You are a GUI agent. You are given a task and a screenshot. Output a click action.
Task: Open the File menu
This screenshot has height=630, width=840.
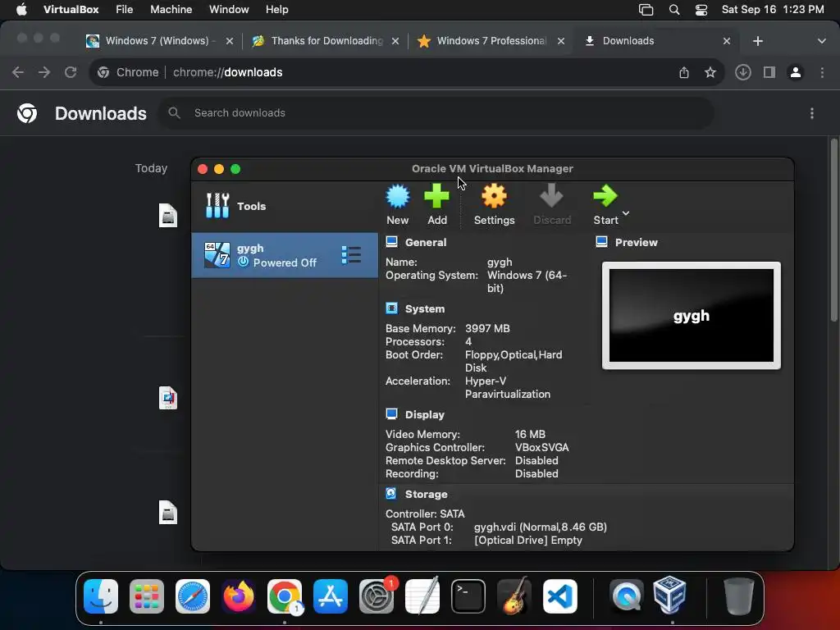click(x=125, y=10)
